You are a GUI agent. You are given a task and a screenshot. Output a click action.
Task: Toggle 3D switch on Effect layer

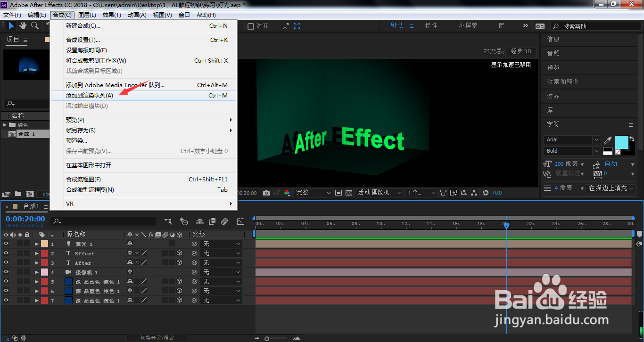(180, 253)
